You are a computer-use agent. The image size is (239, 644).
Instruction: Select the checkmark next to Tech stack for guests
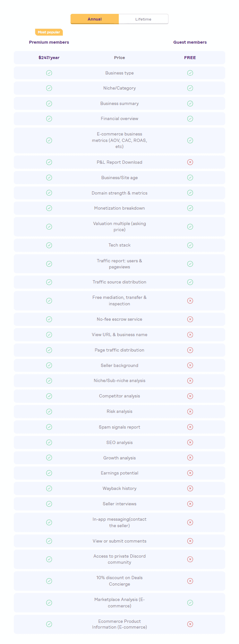click(x=190, y=245)
